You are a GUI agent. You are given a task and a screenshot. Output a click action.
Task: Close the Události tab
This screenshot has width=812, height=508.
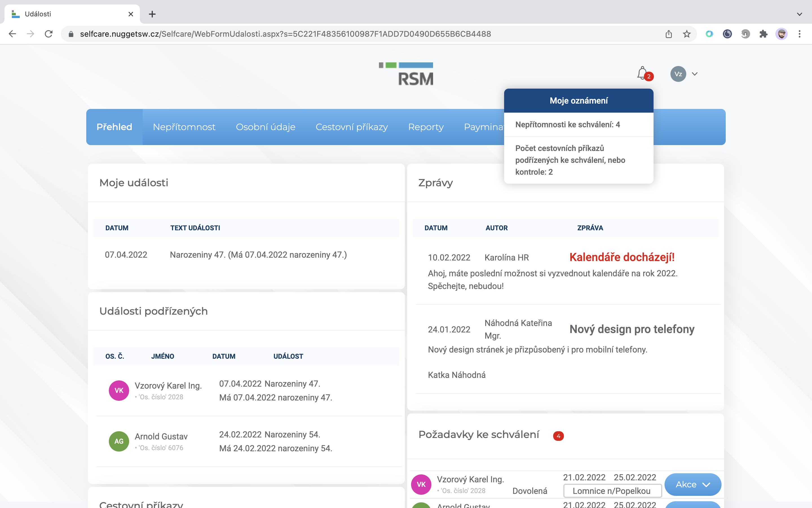(x=131, y=14)
